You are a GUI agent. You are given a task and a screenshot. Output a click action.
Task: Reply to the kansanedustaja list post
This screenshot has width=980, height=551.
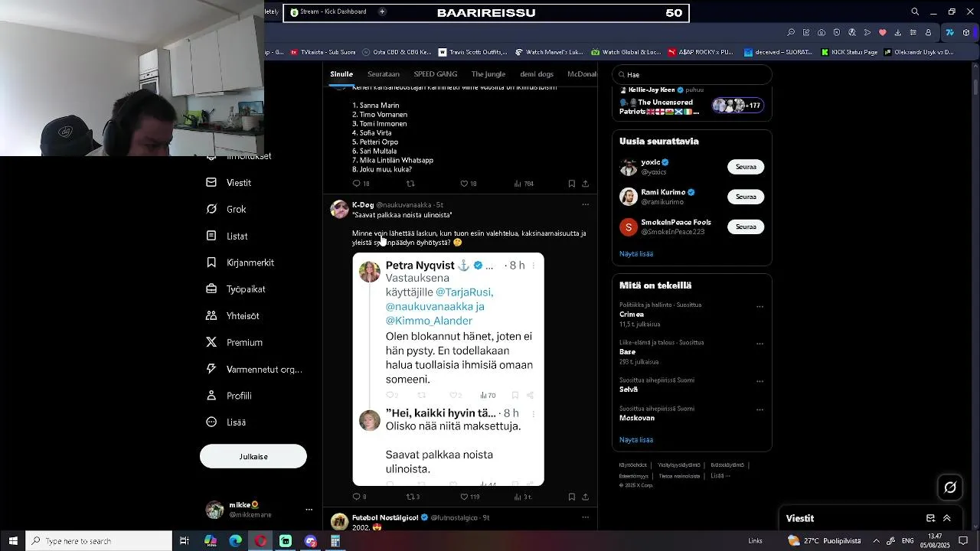tap(356, 184)
